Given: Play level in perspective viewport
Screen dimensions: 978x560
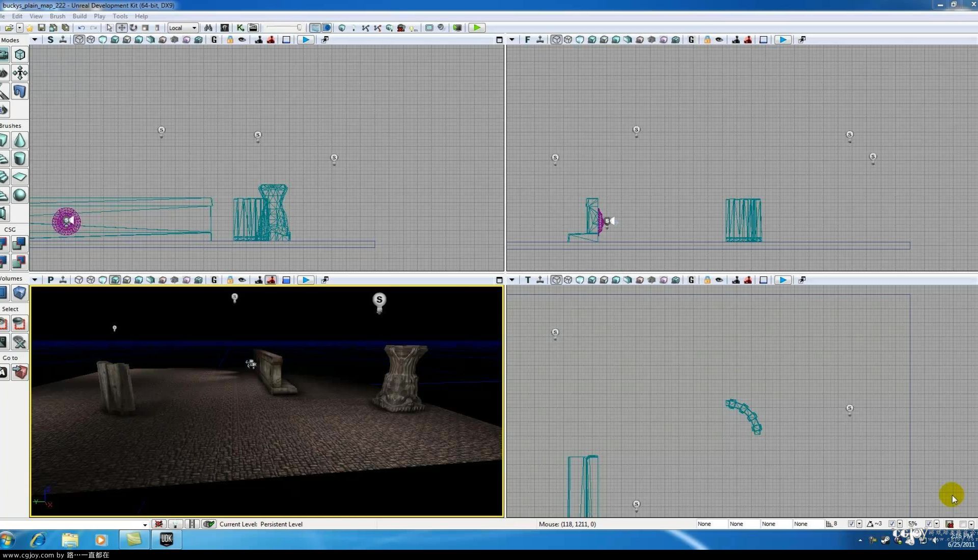Looking at the screenshot, I should pyautogui.click(x=306, y=280).
